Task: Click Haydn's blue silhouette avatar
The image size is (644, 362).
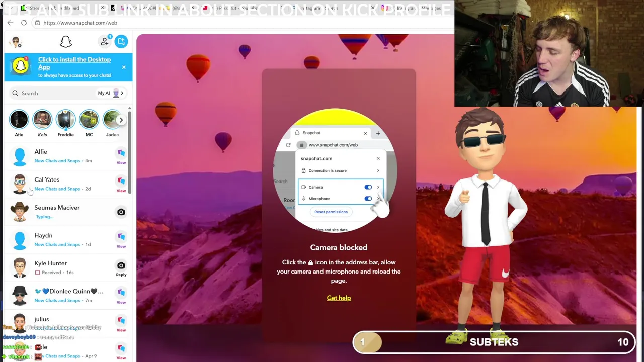Action: point(20,240)
